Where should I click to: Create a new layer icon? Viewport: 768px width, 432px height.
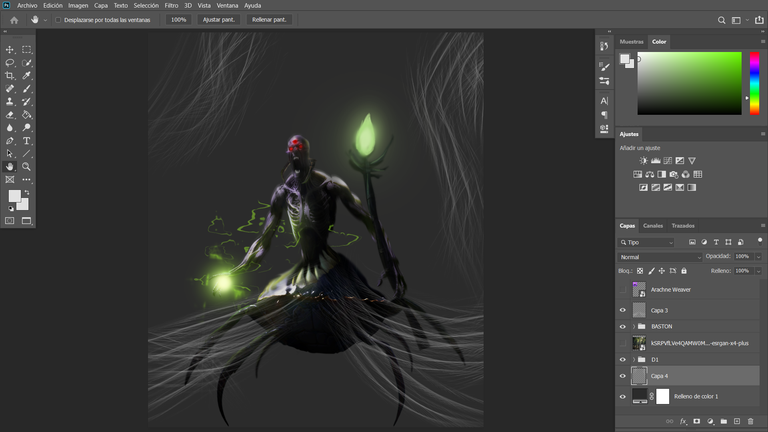tap(737, 421)
